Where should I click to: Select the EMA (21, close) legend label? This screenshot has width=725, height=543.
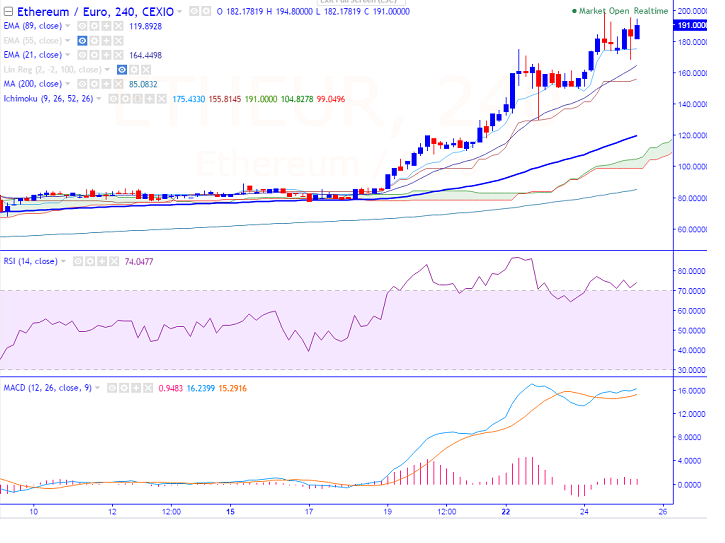(x=32, y=55)
